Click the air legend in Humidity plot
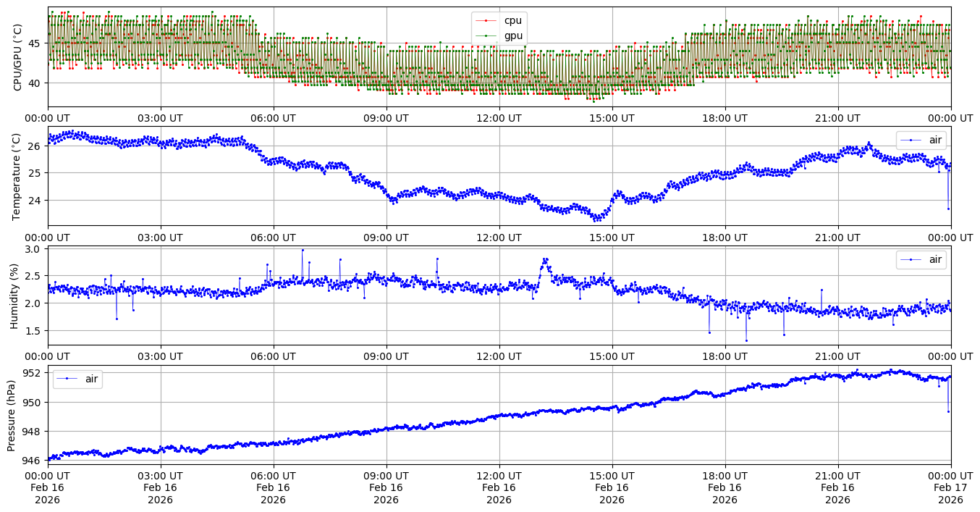Screen dimensions: 980x512 (x=921, y=260)
